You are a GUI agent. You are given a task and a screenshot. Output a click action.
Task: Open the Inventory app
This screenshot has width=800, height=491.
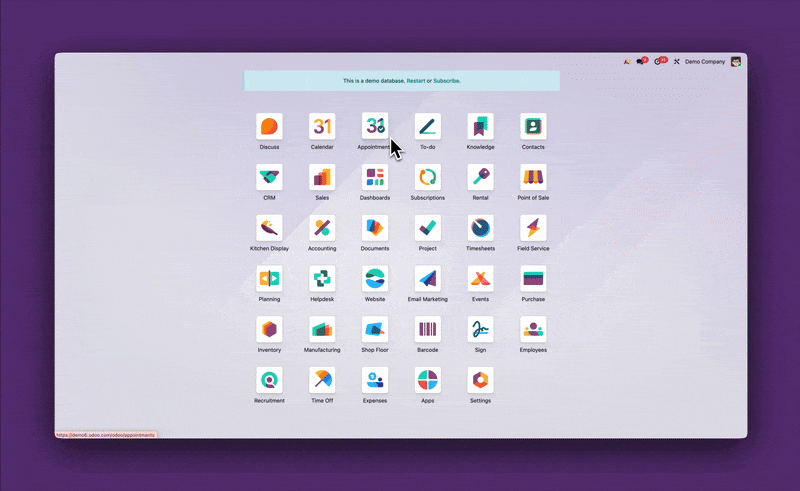coord(269,330)
